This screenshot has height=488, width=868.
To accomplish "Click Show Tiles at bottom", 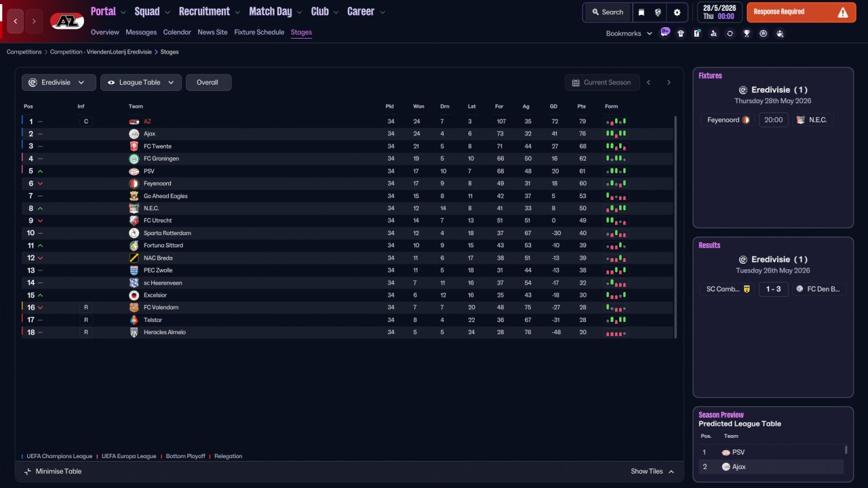I will (652, 472).
